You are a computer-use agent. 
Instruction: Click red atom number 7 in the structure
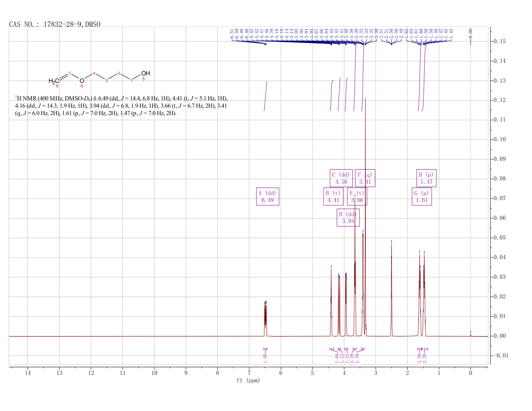pyautogui.click(x=69, y=73)
